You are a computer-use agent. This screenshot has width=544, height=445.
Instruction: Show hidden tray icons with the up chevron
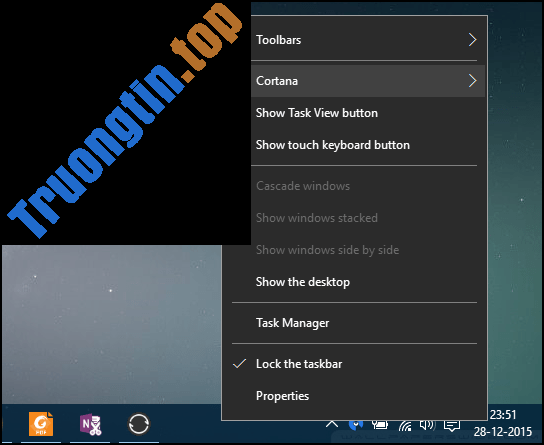332,424
